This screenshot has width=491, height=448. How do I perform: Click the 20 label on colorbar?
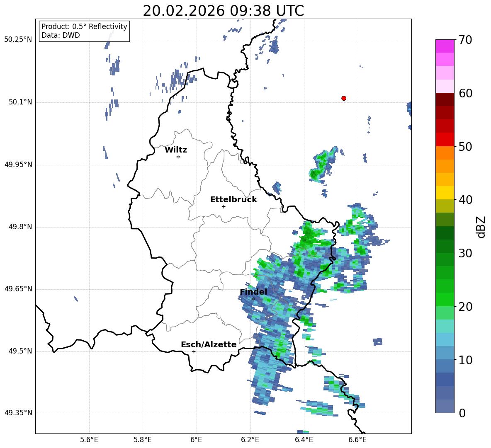465,307
